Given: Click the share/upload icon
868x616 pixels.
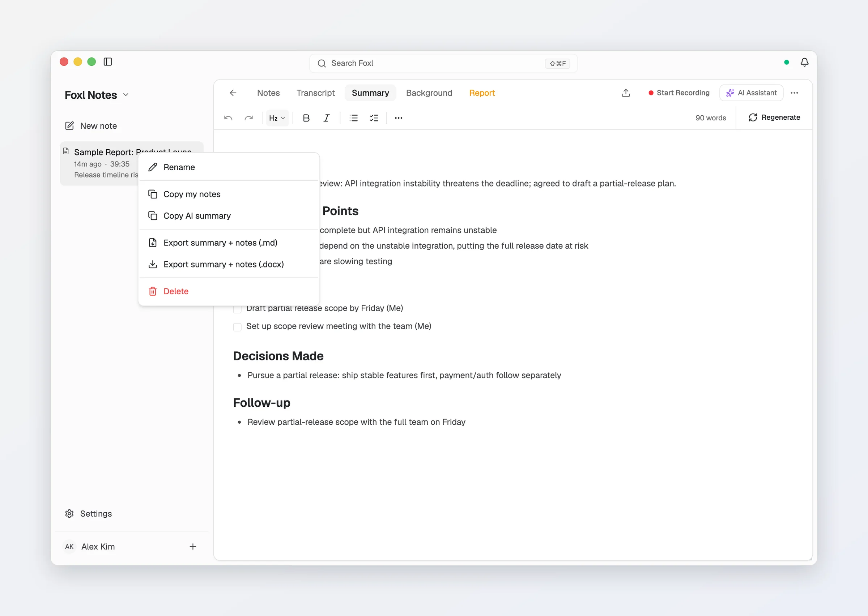Looking at the screenshot, I should pos(626,93).
